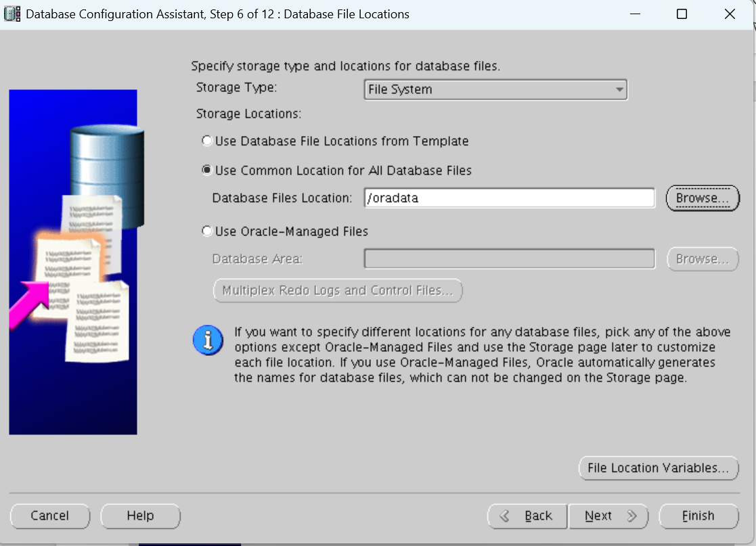The height and width of the screenshot is (546, 756).
Task: Open File Location Variables
Action: point(658,468)
